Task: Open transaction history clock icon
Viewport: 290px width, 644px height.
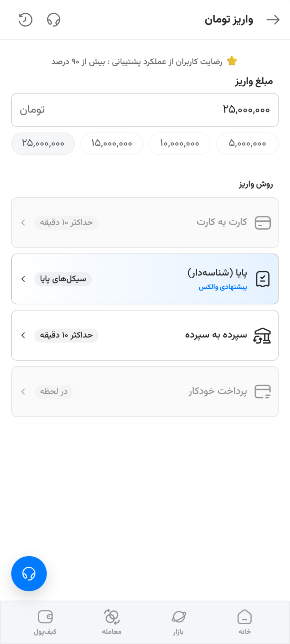Action: (25, 20)
